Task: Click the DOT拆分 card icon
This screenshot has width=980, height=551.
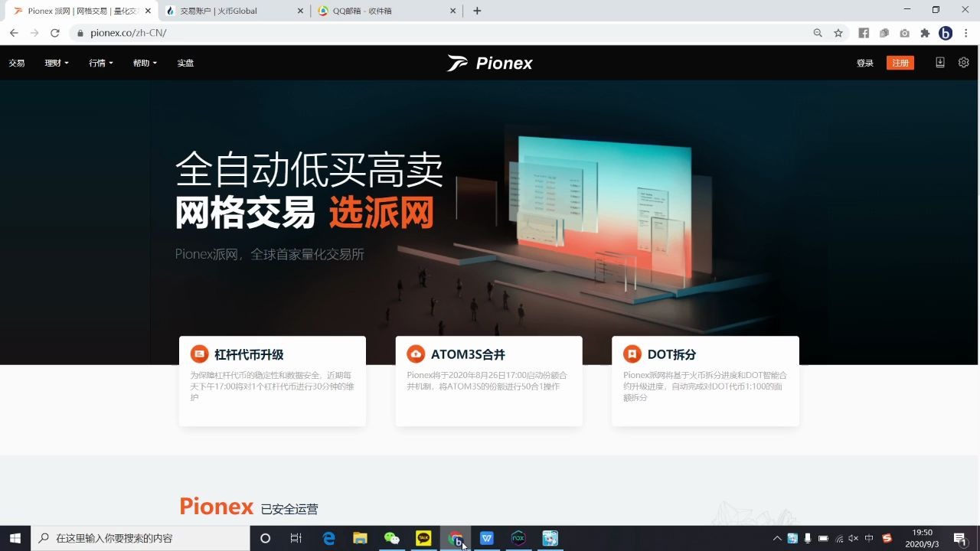Action: click(x=632, y=354)
